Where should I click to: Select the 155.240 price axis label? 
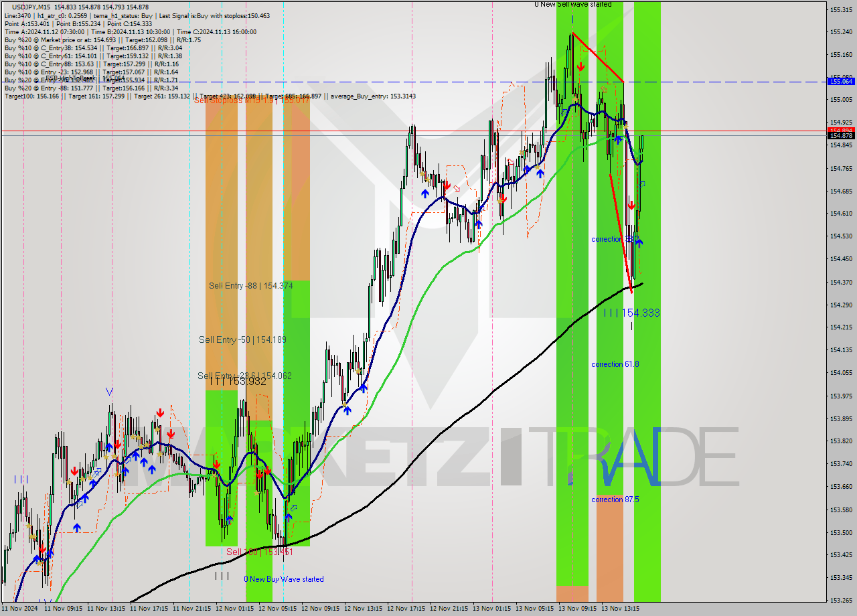pyautogui.click(x=841, y=31)
